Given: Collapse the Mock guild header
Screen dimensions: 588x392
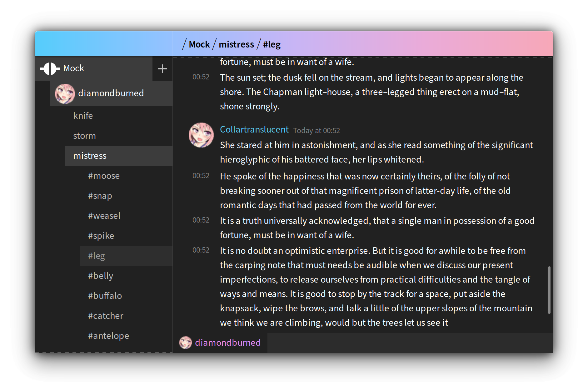Looking at the screenshot, I should pos(73,68).
